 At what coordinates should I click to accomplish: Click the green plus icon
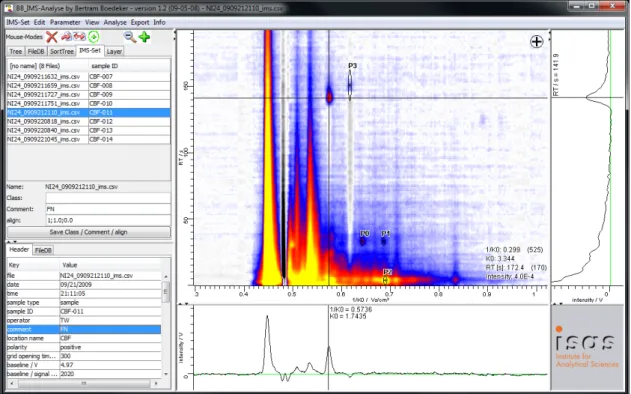click(144, 37)
